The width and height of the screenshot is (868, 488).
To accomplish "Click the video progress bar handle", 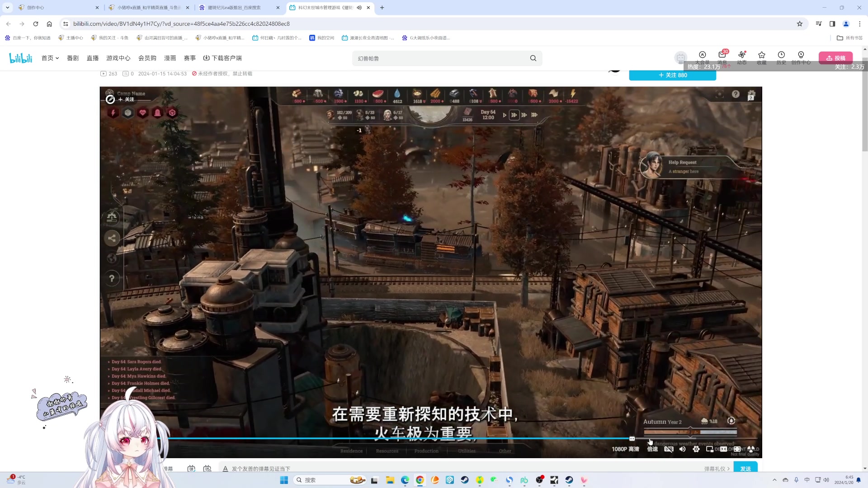I will click(x=632, y=438).
